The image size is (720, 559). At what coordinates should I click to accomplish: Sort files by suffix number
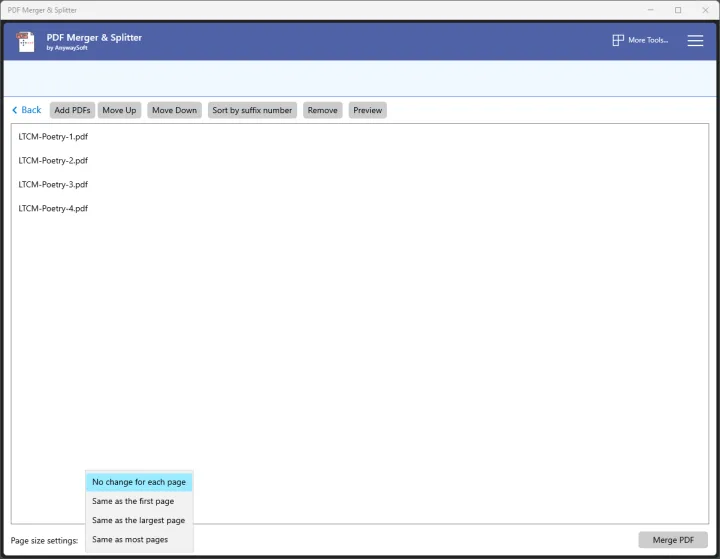[252, 110]
